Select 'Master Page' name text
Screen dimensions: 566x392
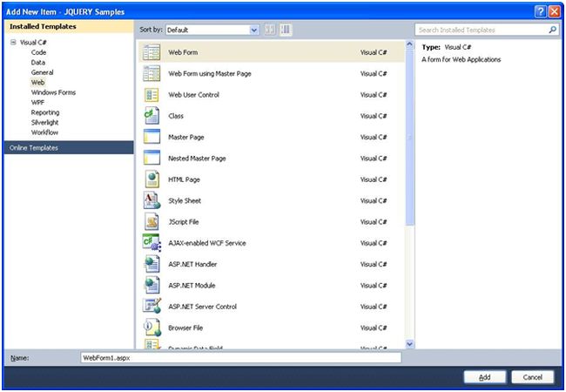pyautogui.click(x=186, y=137)
